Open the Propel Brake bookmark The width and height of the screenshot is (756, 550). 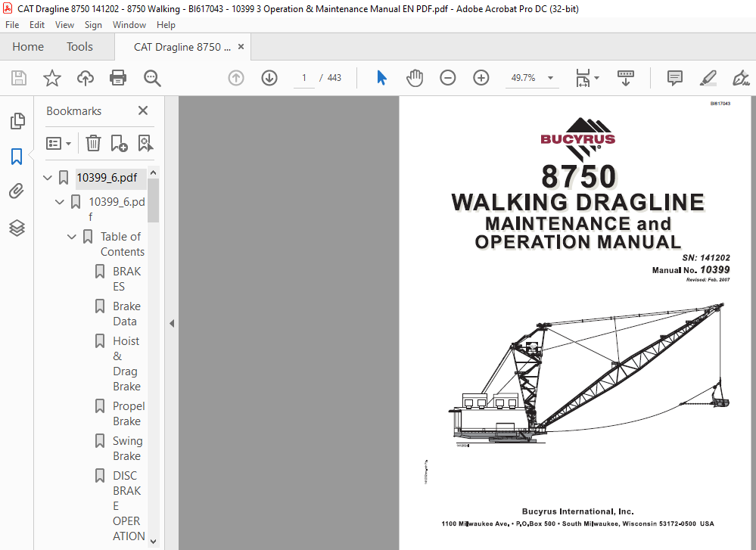(x=128, y=414)
